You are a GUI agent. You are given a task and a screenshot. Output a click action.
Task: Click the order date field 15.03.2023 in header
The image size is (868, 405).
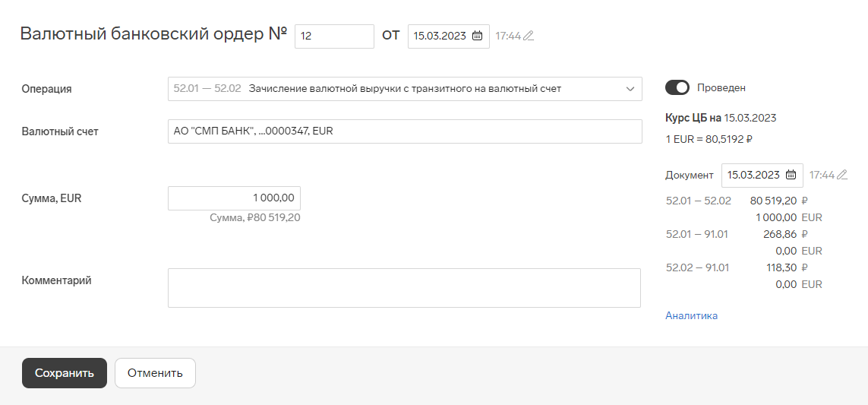click(448, 36)
